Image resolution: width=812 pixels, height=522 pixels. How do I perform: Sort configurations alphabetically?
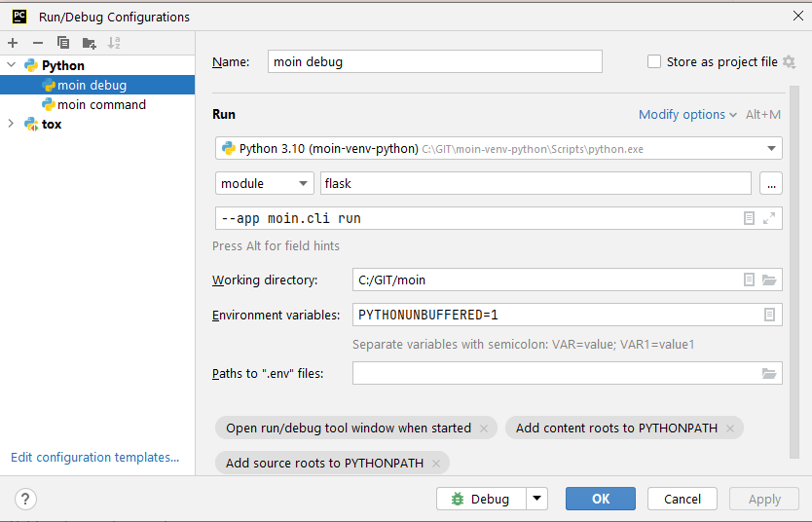click(x=114, y=43)
